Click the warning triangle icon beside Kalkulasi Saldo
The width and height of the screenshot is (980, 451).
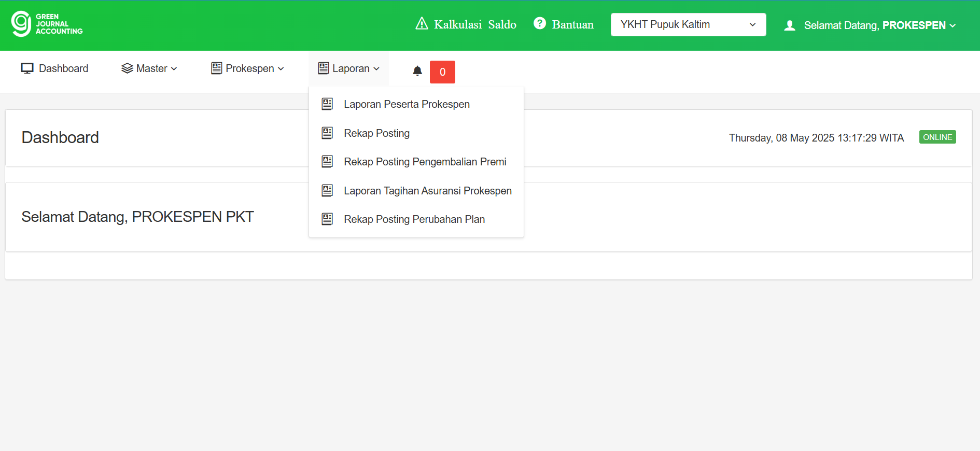[x=422, y=24]
